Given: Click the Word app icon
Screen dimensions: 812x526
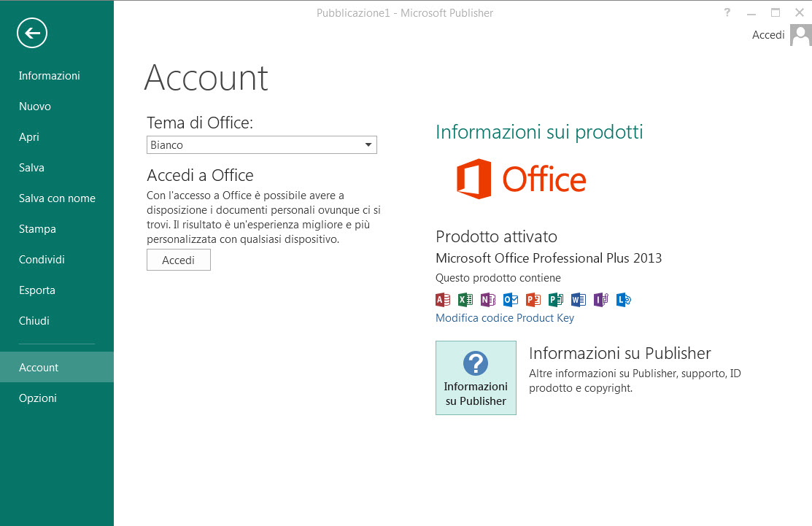Looking at the screenshot, I should [x=579, y=299].
